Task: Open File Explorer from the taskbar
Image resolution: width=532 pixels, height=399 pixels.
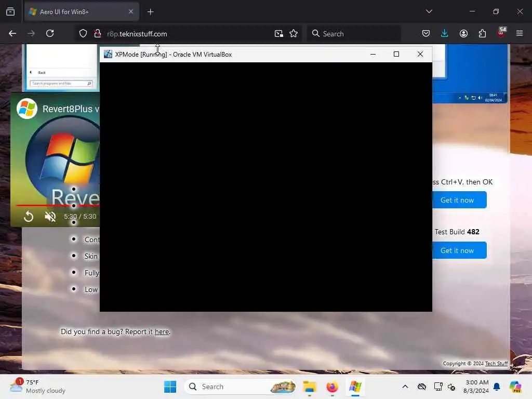Action: [x=310, y=387]
